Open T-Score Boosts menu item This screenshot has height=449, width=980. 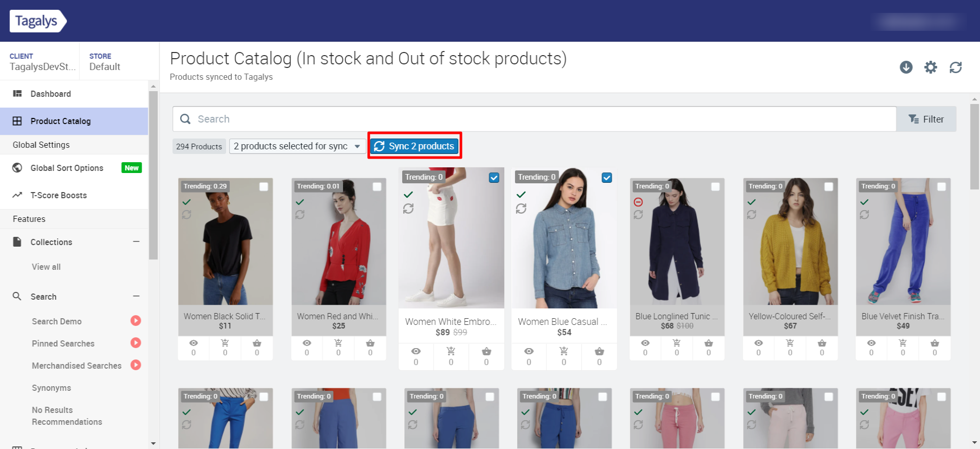pyautogui.click(x=74, y=195)
